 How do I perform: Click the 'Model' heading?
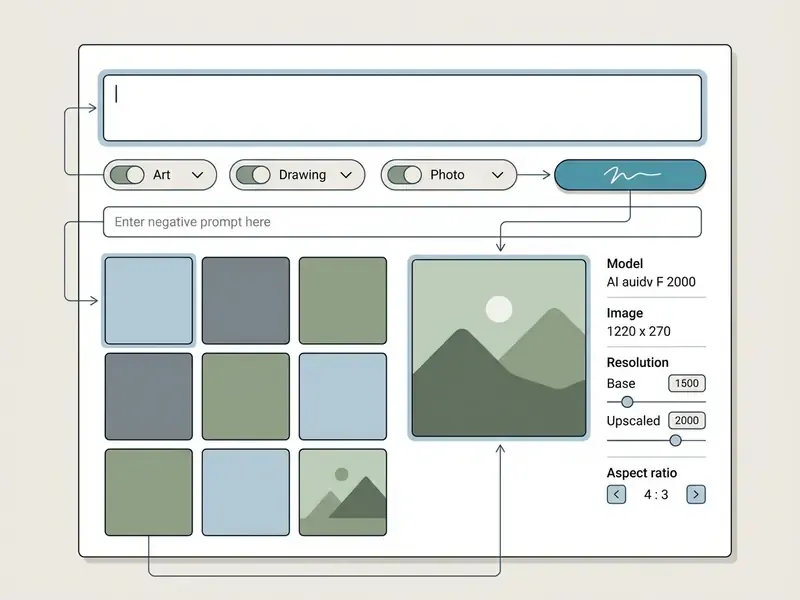[x=624, y=264]
